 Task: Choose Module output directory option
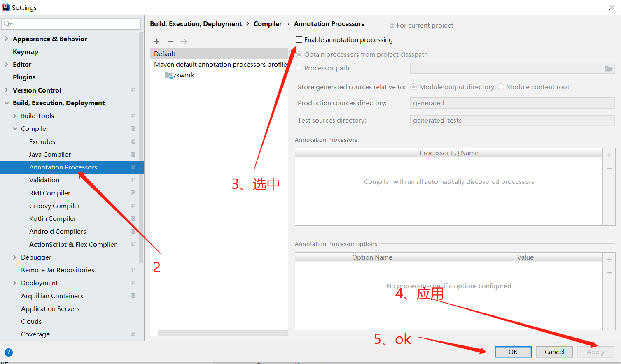click(413, 87)
